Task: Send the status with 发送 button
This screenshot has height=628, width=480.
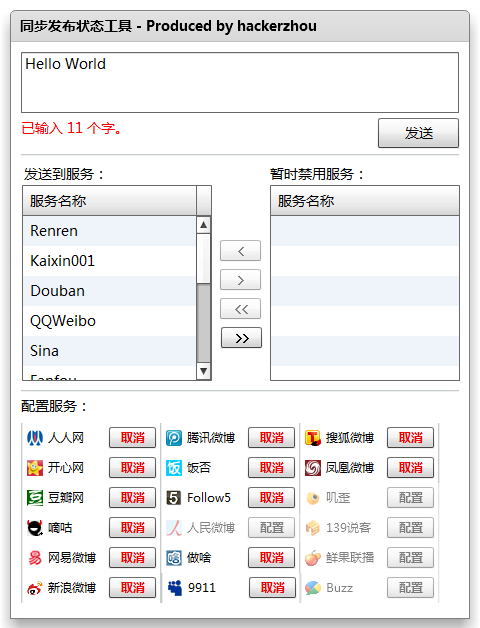Action: 418,133
